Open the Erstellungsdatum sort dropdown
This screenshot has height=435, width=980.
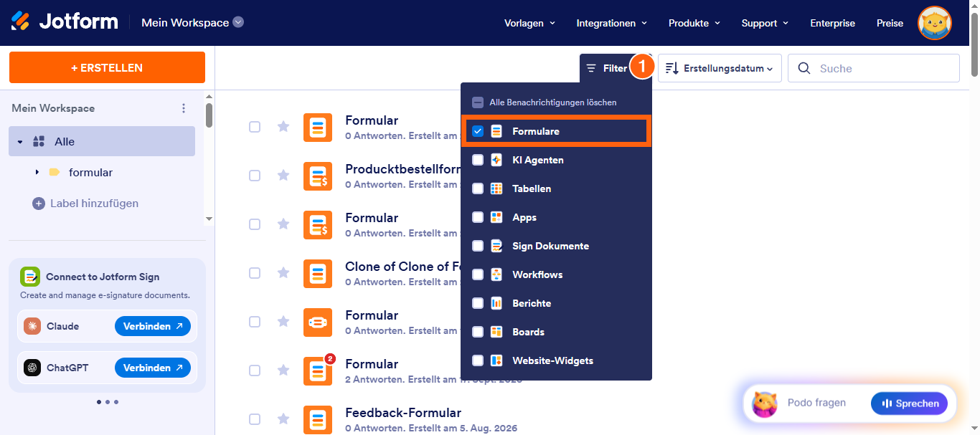720,68
